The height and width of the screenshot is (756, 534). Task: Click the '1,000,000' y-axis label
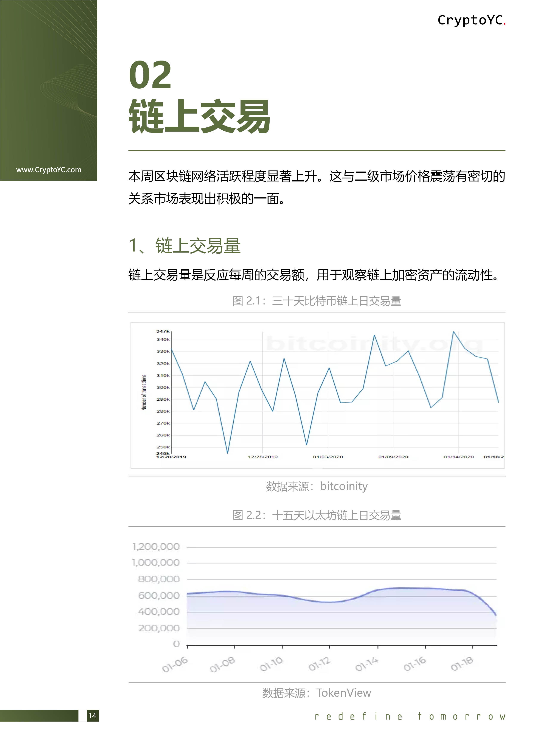[x=156, y=563]
